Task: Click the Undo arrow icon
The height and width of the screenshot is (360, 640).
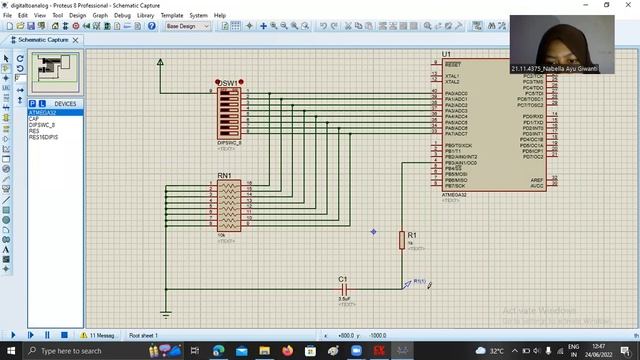Action: (323, 26)
